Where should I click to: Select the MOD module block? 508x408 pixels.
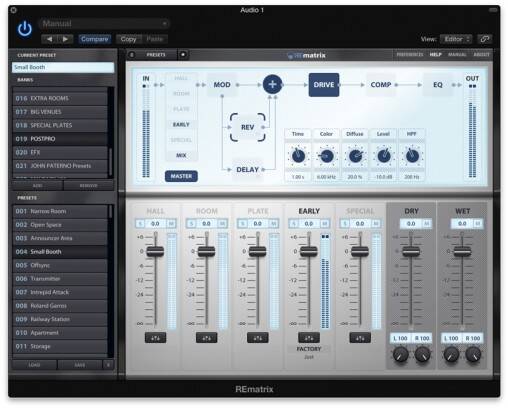tap(222, 85)
